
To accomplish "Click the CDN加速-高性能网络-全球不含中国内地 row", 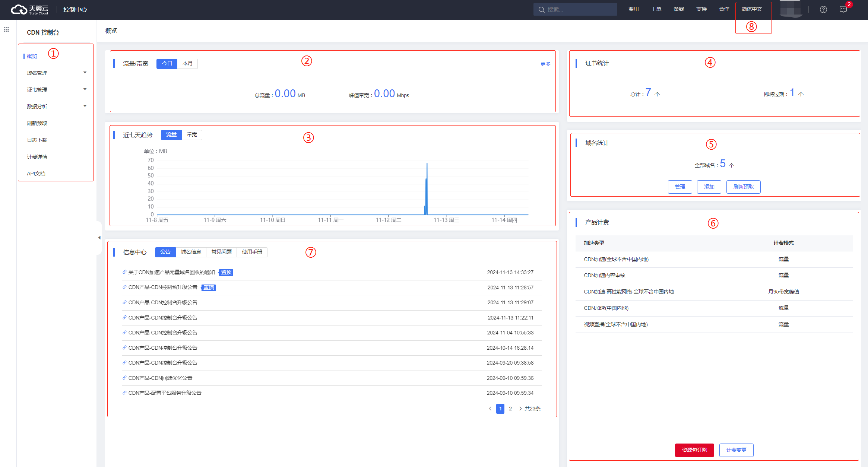I will (x=714, y=292).
